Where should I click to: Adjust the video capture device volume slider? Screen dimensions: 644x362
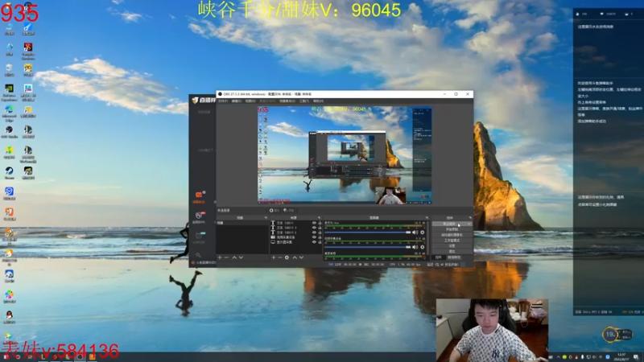pos(368,247)
